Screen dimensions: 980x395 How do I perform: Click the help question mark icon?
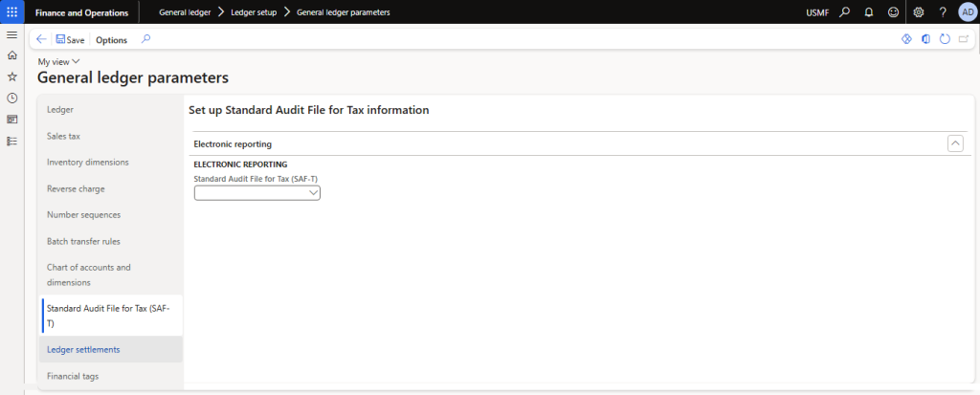tap(943, 12)
